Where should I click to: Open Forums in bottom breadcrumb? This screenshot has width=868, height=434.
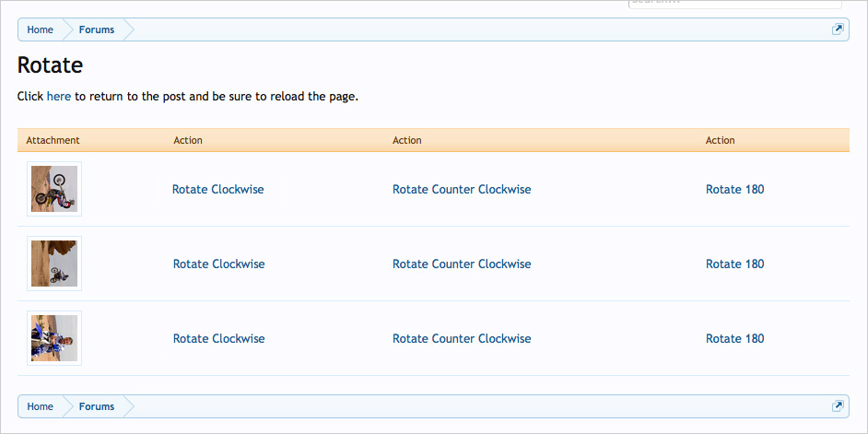click(97, 406)
